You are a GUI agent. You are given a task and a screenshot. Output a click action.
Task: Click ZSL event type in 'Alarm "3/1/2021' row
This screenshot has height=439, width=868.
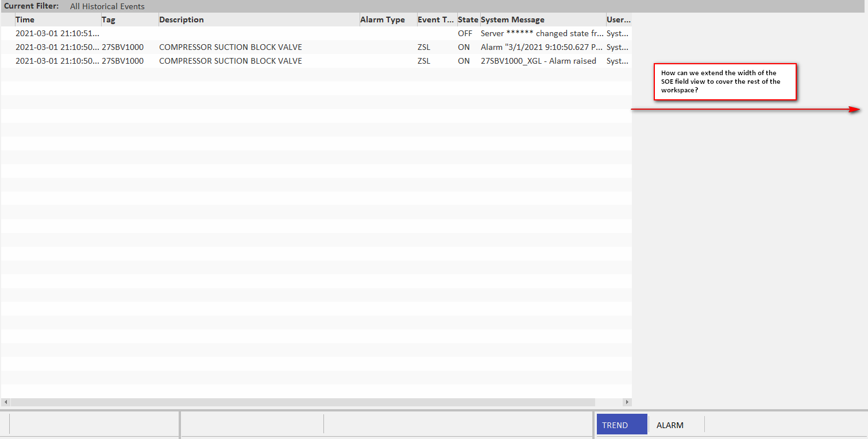424,47
